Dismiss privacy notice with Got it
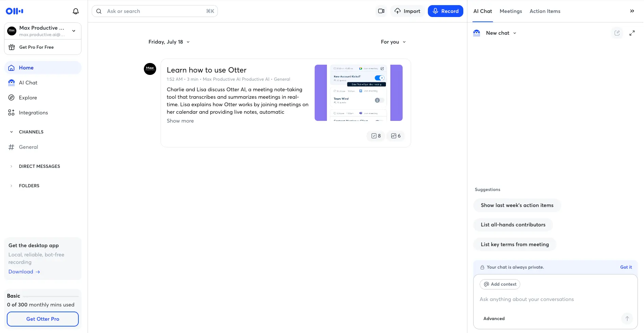Image resolution: width=644 pixels, height=333 pixels. click(626, 267)
